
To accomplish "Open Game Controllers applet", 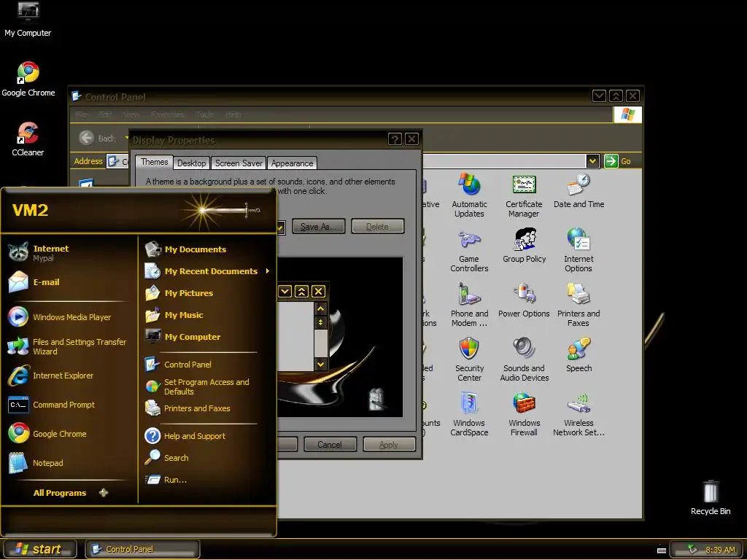I will pos(469,251).
